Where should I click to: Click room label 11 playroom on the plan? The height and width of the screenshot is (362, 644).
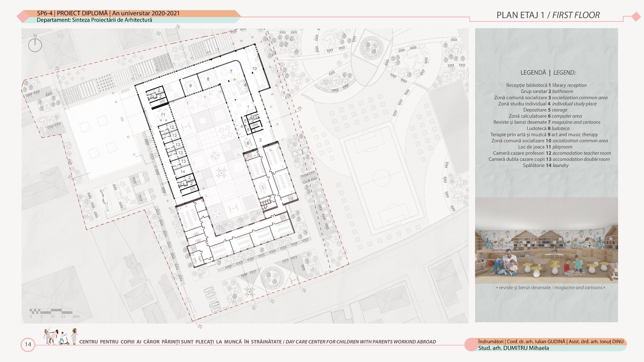point(163,114)
